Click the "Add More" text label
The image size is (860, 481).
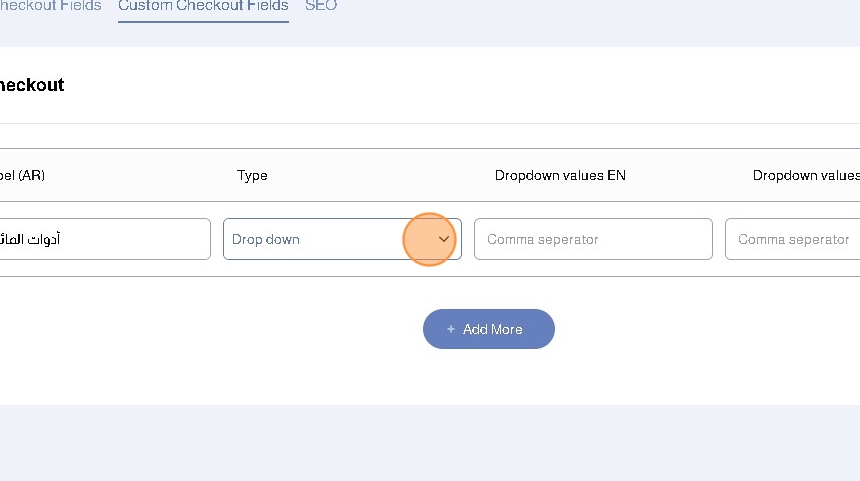(493, 329)
